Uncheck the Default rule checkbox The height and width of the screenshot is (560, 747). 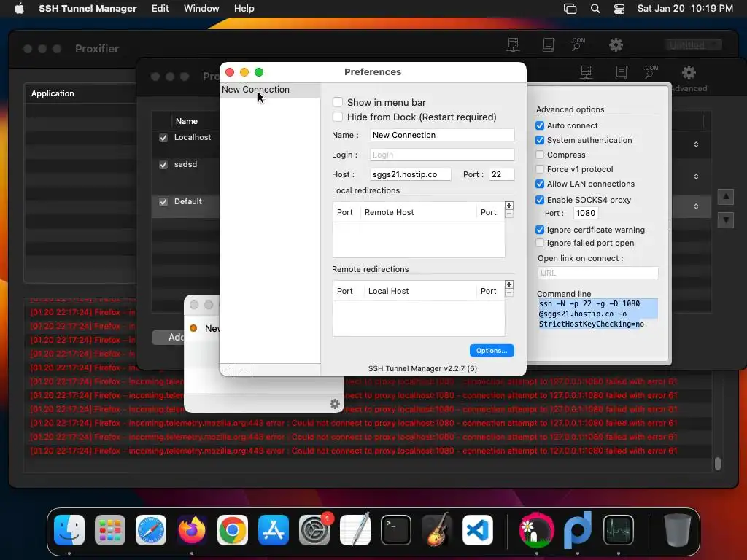click(x=163, y=202)
